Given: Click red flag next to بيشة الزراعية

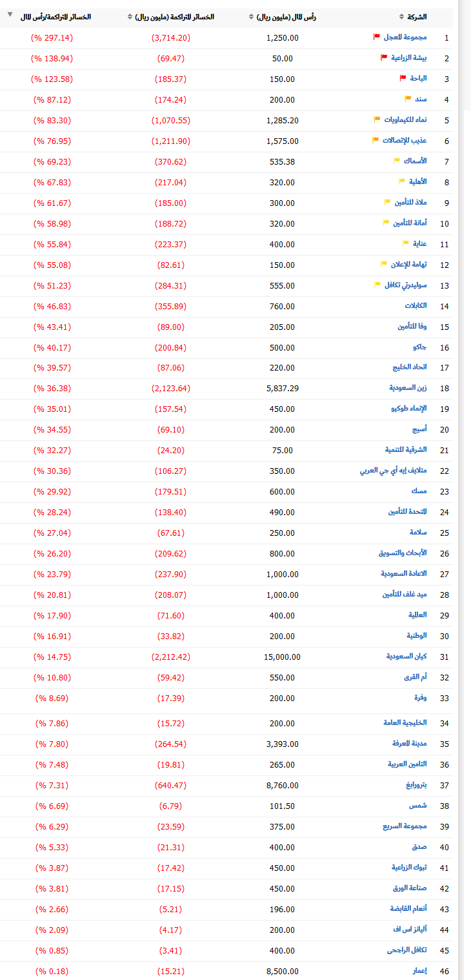Looking at the screenshot, I should 384,57.
